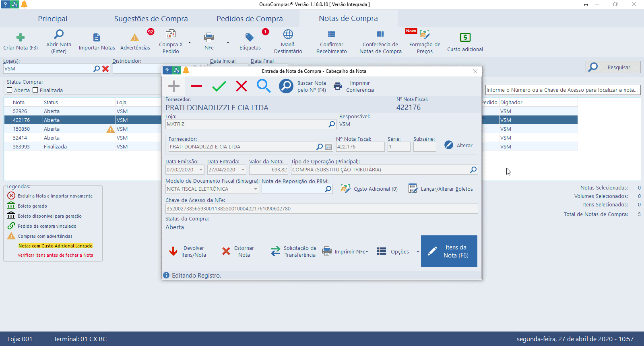644x346 pixels.
Task: Expand the Data Emissão date dropdown
Action: tap(201, 170)
